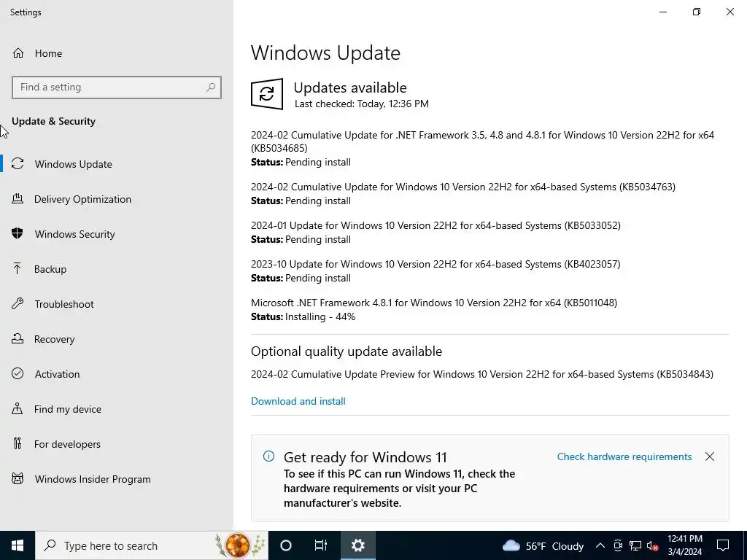The height and width of the screenshot is (560, 747).
Task: Click the magnifier icon in Find a setting
Action: click(x=211, y=87)
